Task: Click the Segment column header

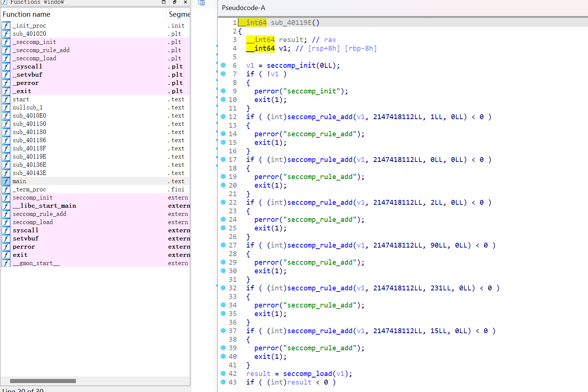Action: tap(179, 15)
